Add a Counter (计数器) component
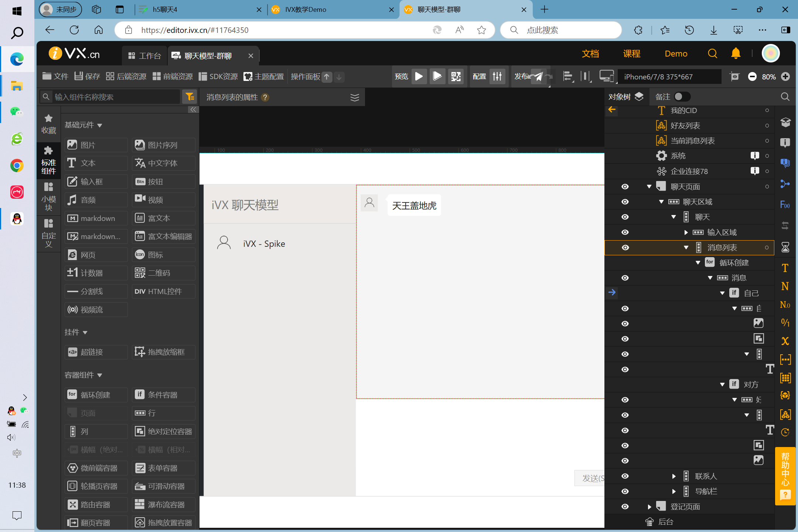This screenshot has height=532, width=798. 96,273
